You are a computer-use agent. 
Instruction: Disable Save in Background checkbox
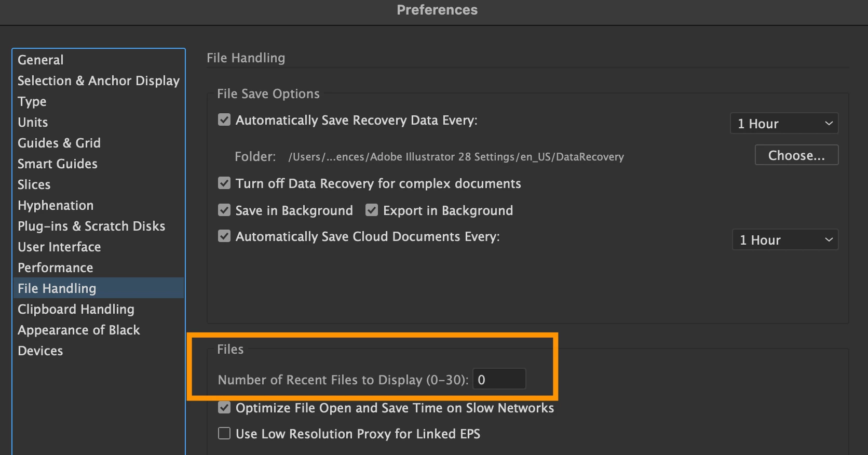click(224, 210)
